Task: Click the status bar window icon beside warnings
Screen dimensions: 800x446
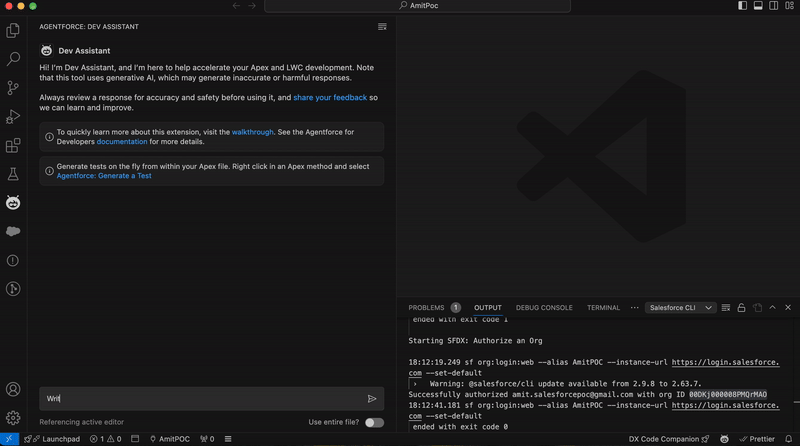Action: point(135,439)
